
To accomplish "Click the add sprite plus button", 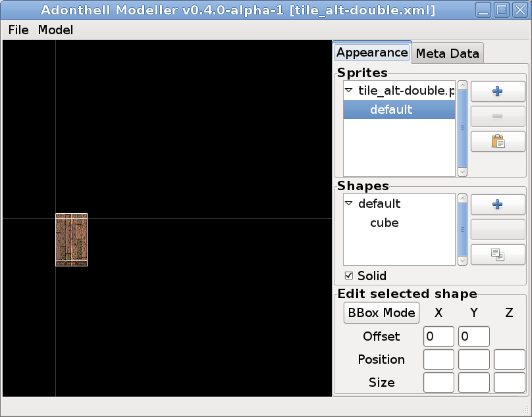I will 498,91.
